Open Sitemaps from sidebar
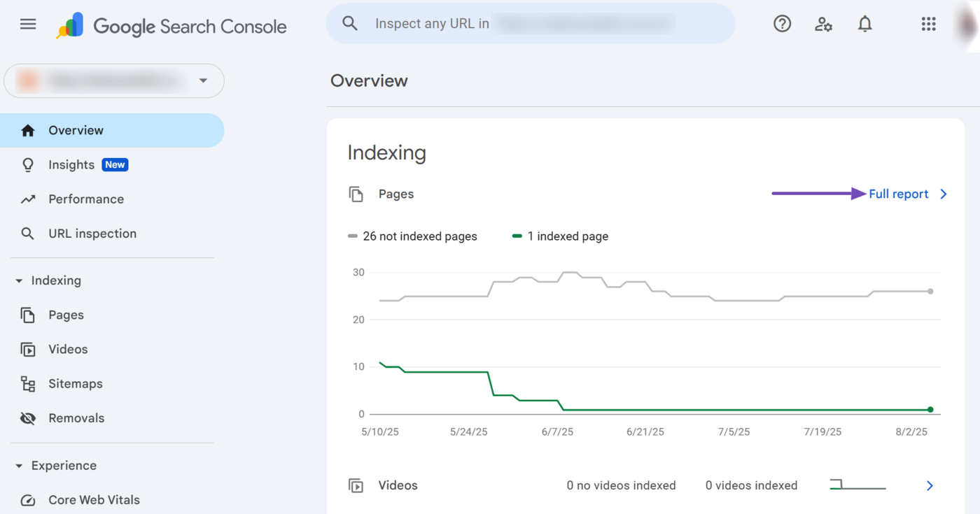Image resolution: width=980 pixels, height=514 pixels. tap(75, 384)
